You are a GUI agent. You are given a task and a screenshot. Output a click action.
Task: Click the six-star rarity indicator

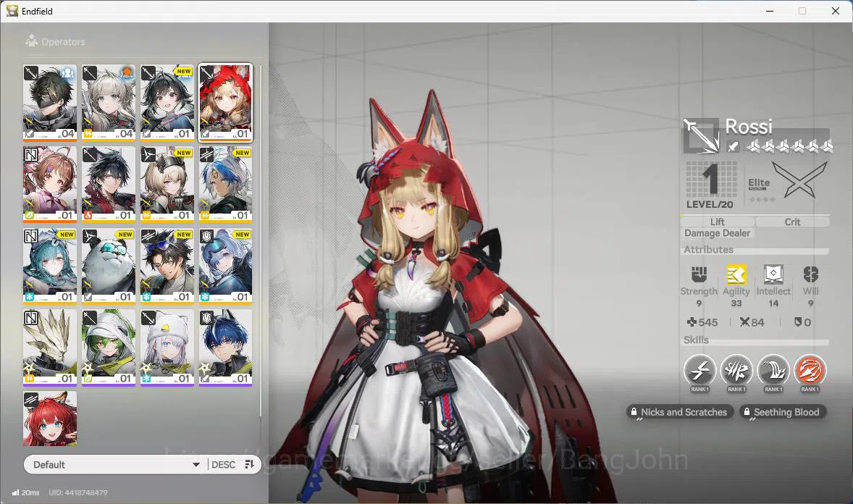(789, 146)
